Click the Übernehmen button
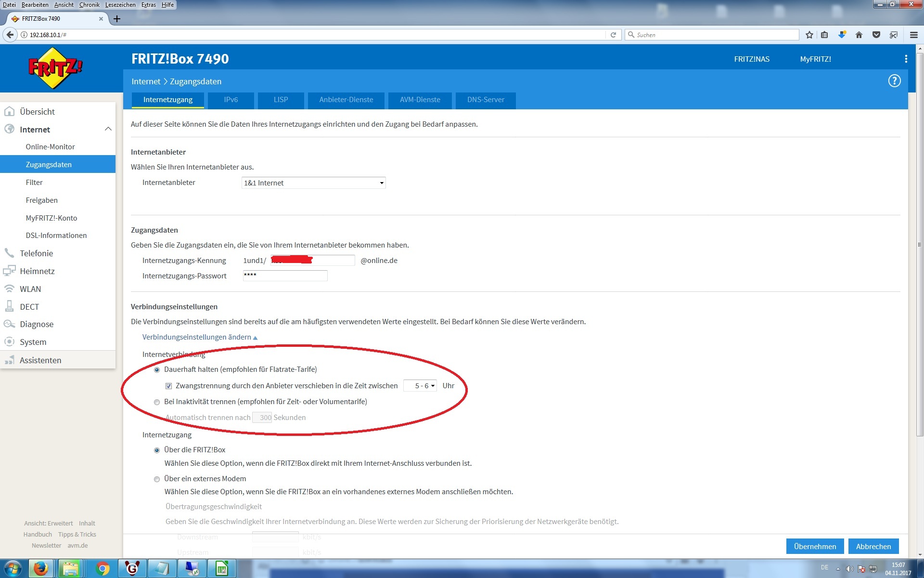The height and width of the screenshot is (578, 924). click(815, 546)
